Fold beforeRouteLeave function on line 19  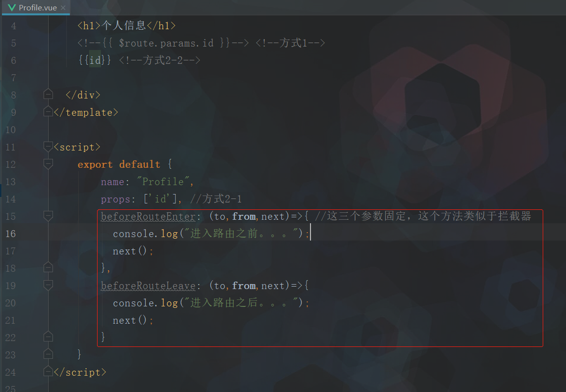(x=48, y=285)
